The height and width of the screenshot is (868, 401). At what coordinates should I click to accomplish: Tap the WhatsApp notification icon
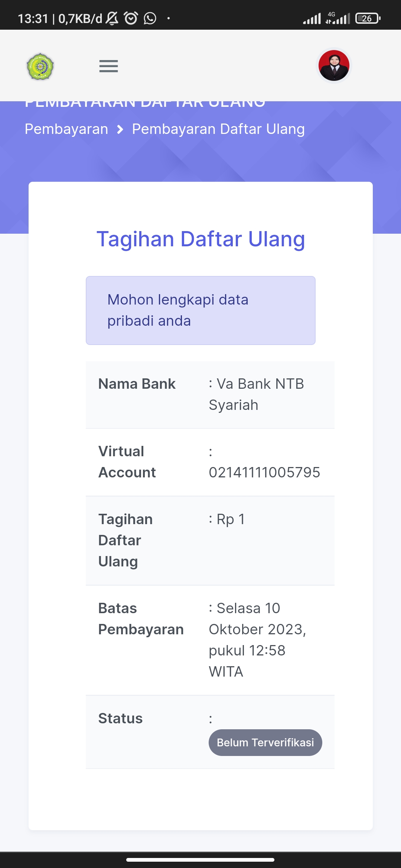(150, 18)
